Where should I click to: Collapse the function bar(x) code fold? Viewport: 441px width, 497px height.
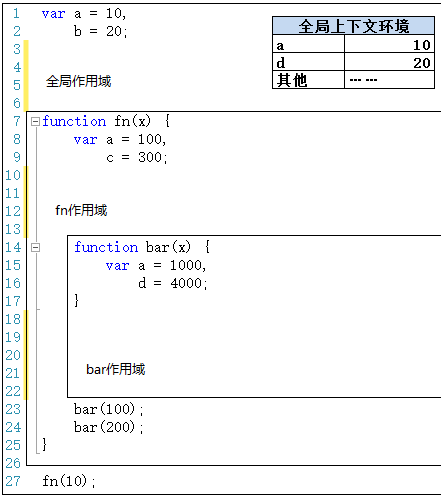point(35,247)
